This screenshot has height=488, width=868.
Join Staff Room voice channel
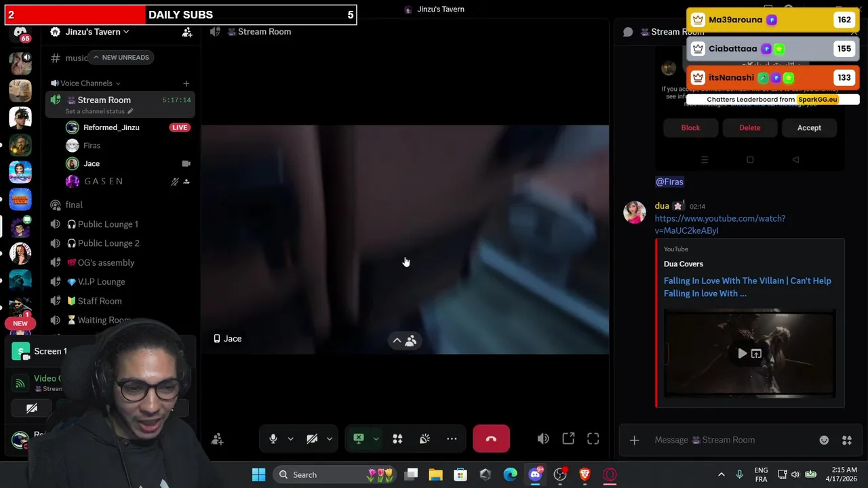click(100, 301)
